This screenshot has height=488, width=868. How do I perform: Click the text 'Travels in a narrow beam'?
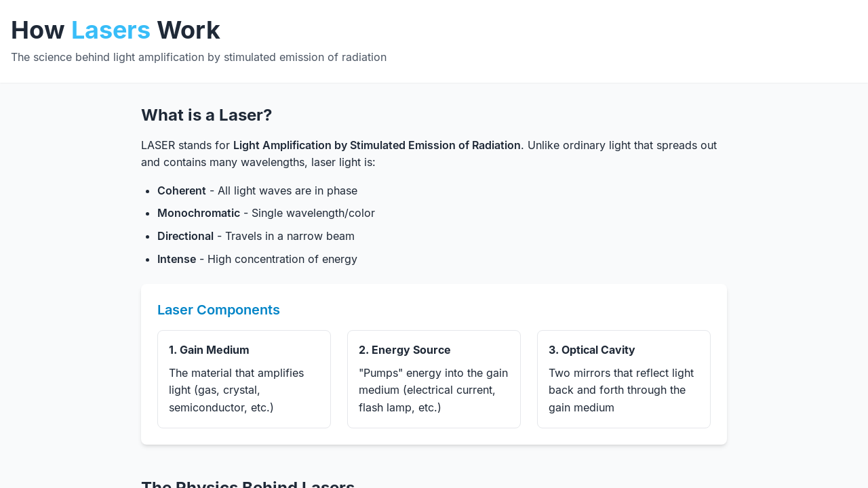(290, 236)
